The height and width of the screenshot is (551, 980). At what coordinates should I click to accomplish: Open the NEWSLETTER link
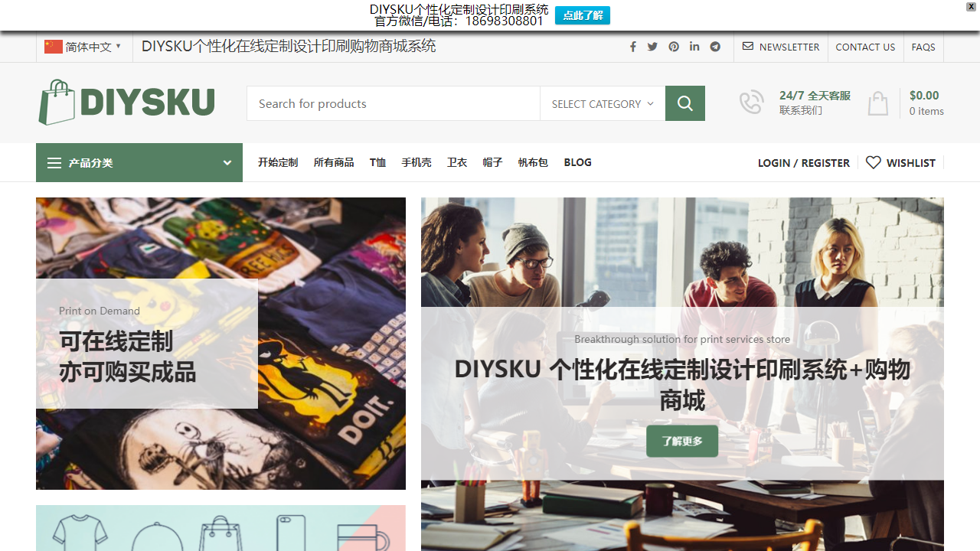(781, 47)
